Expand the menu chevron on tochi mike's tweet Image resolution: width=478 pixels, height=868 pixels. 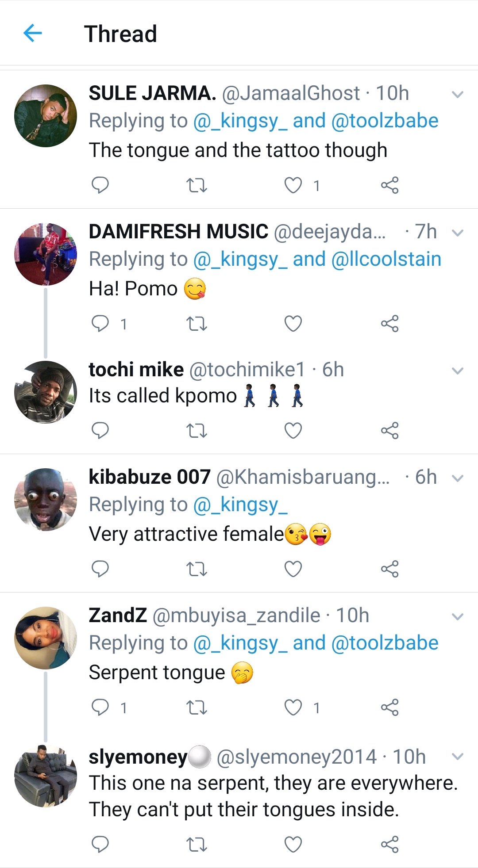(458, 371)
